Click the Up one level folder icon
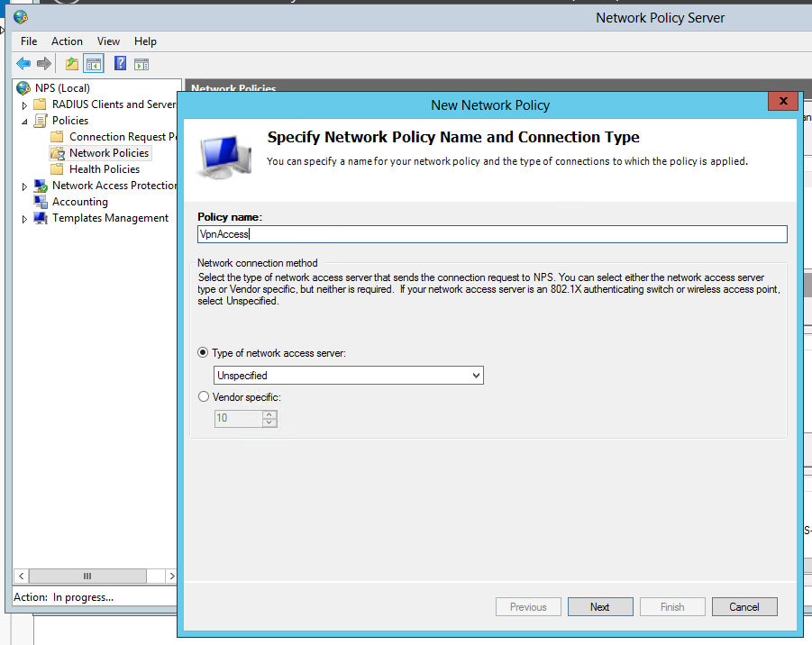The width and height of the screenshot is (812, 645). point(72,64)
